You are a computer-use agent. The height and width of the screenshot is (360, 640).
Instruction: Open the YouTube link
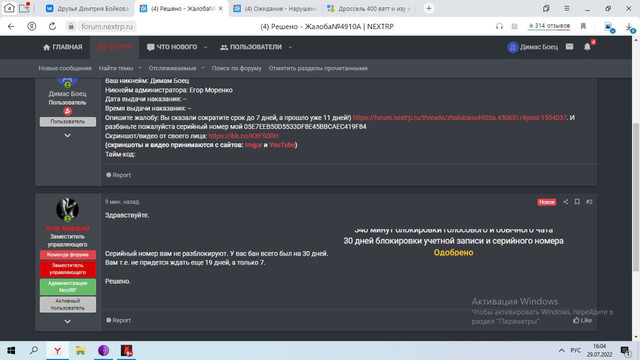point(282,145)
